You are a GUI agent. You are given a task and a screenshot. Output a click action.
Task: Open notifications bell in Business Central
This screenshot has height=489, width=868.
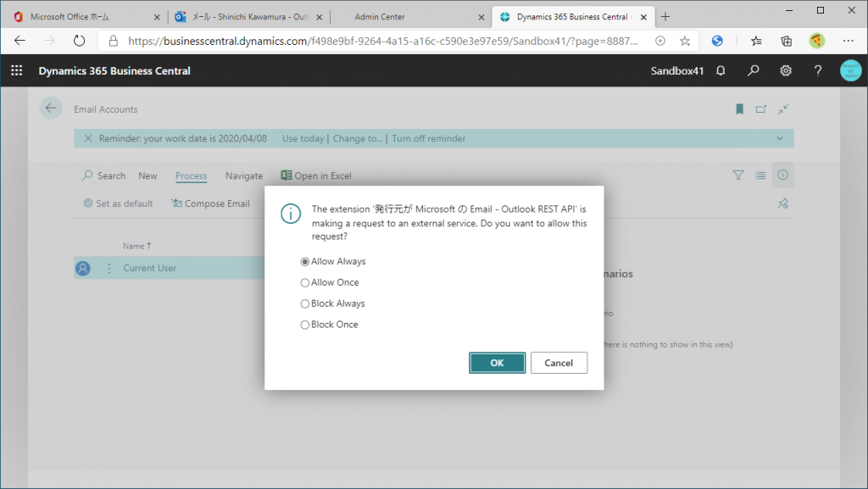coord(721,70)
